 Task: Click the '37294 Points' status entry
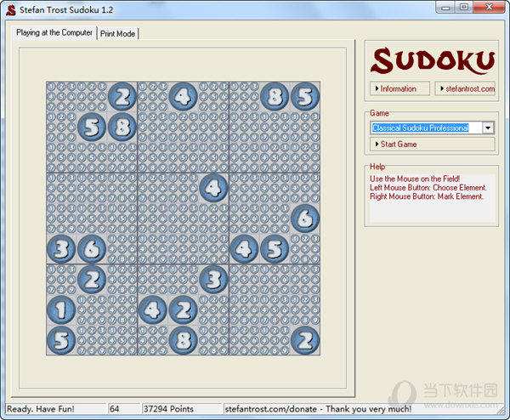(168, 409)
